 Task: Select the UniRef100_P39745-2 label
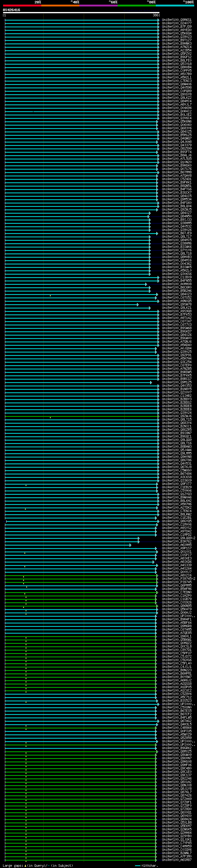tap(179, 579)
